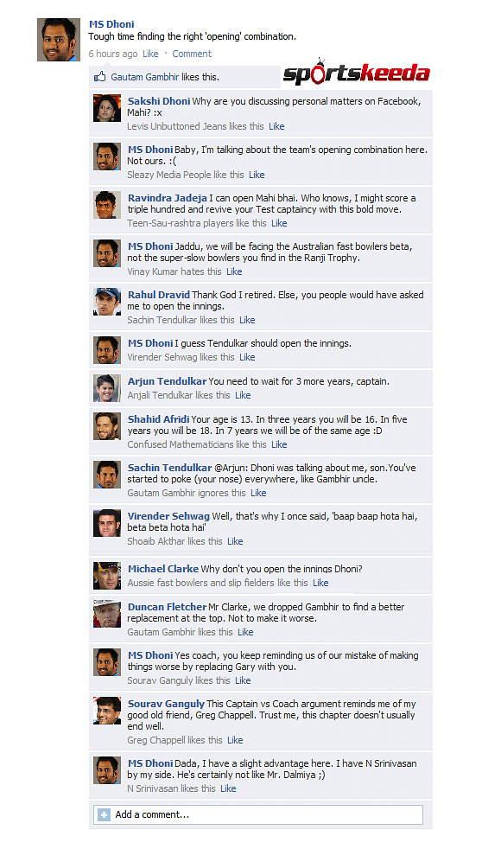
Task: Open Sachin Tendulkar's profile name link
Action: [170, 468]
